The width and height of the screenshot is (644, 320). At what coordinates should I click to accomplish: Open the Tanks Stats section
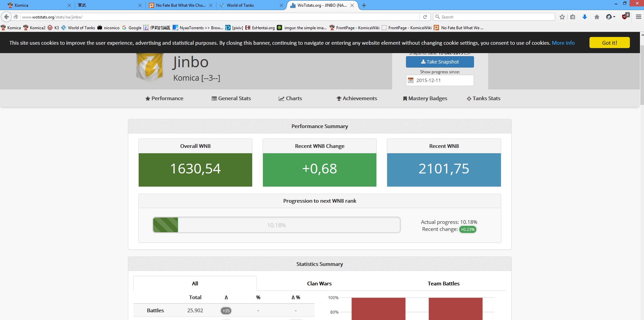tap(483, 98)
